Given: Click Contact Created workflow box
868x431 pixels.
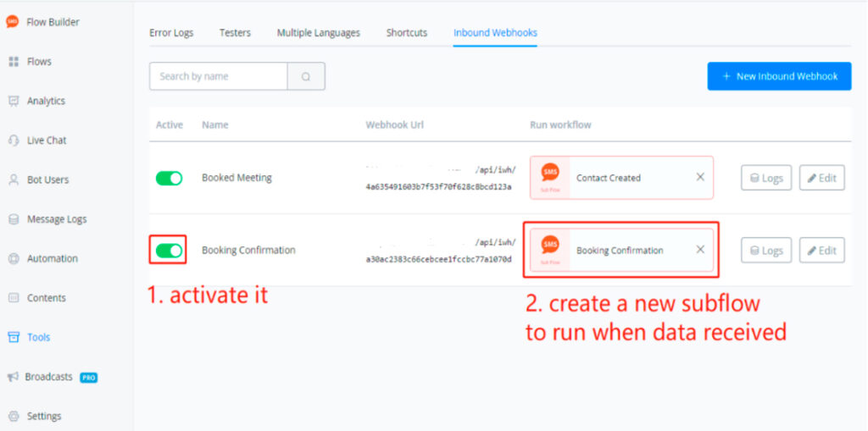Looking at the screenshot, I should pos(621,178).
